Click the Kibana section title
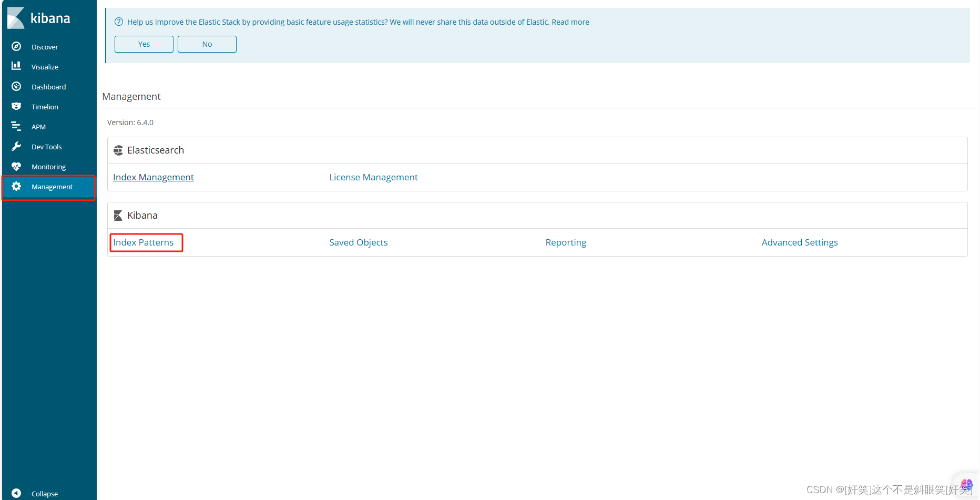 [x=142, y=216]
